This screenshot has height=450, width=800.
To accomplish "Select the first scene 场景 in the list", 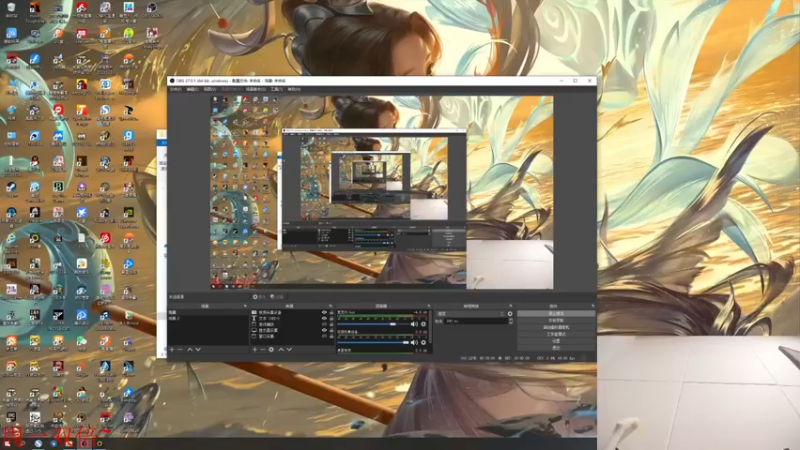I will click(208, 312).
